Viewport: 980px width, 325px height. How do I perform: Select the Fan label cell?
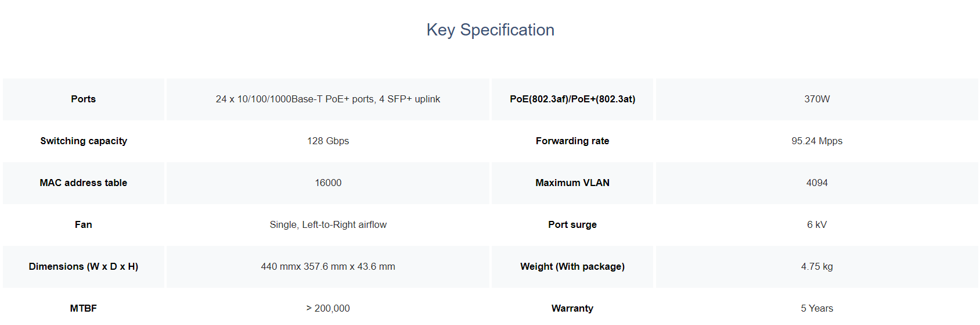click(84, 225)
